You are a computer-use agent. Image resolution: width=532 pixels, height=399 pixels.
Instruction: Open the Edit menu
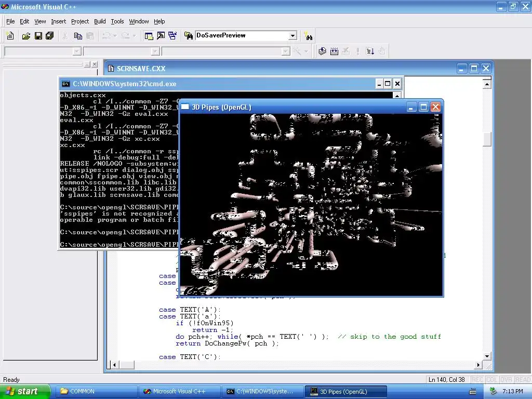(x=24, y=21)
